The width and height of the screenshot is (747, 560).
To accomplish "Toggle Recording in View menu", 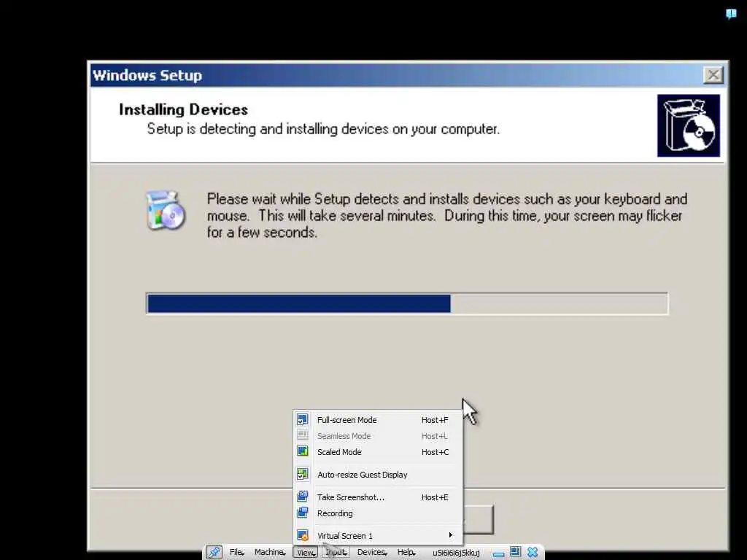I will 378,513.
